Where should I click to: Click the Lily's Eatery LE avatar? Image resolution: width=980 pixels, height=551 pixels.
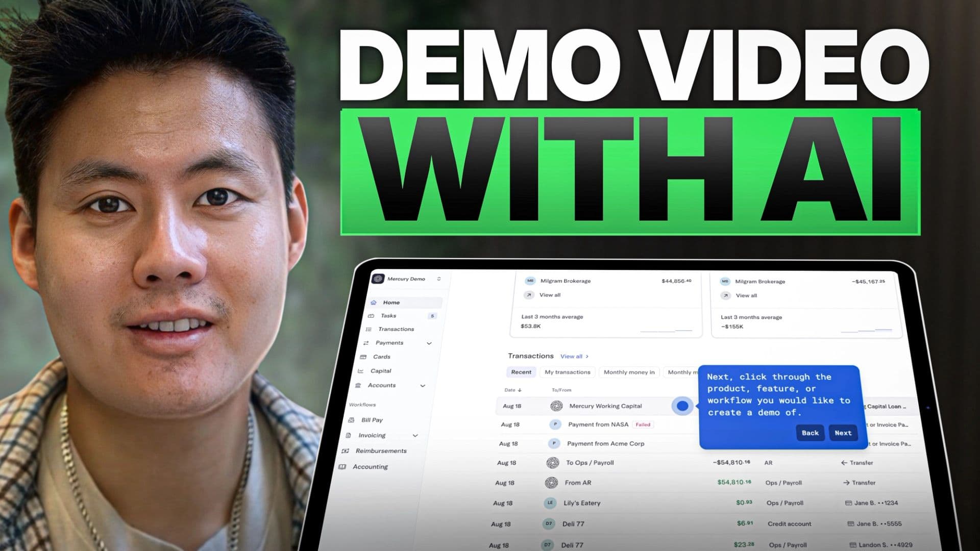click(x=550, y=503)
